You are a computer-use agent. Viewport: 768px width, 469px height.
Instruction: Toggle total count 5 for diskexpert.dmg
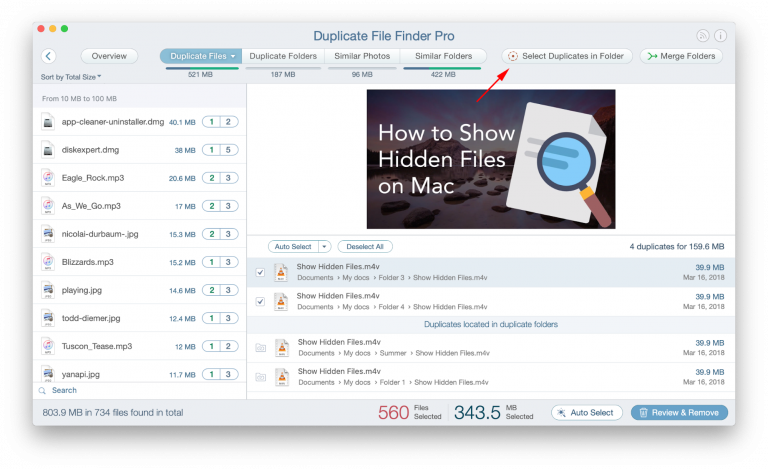tap(228, 150)
